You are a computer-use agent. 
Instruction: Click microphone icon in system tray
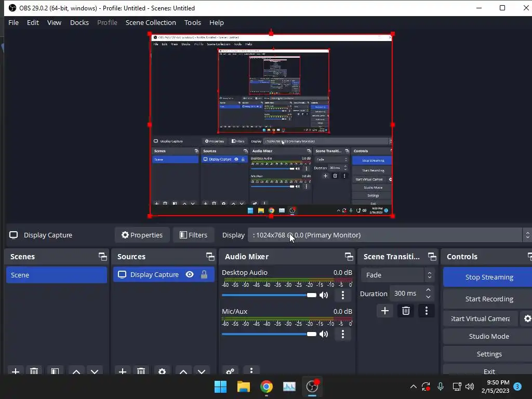point(441,387)
